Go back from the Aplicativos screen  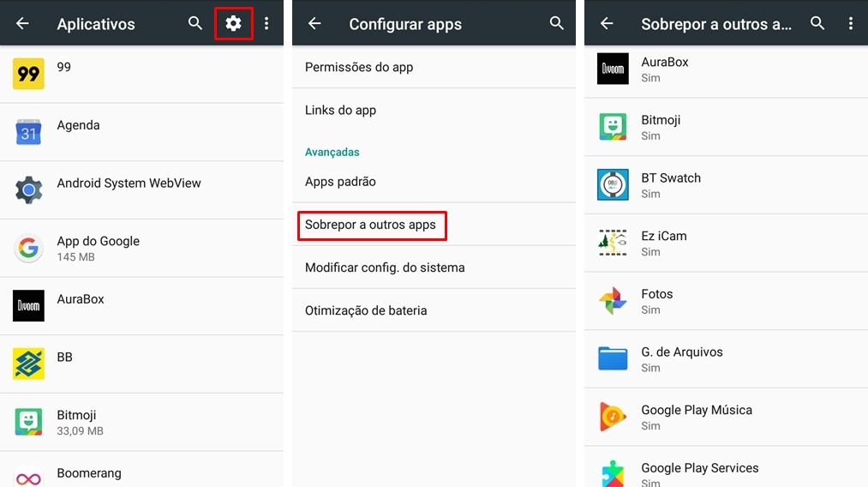(22, 23)
